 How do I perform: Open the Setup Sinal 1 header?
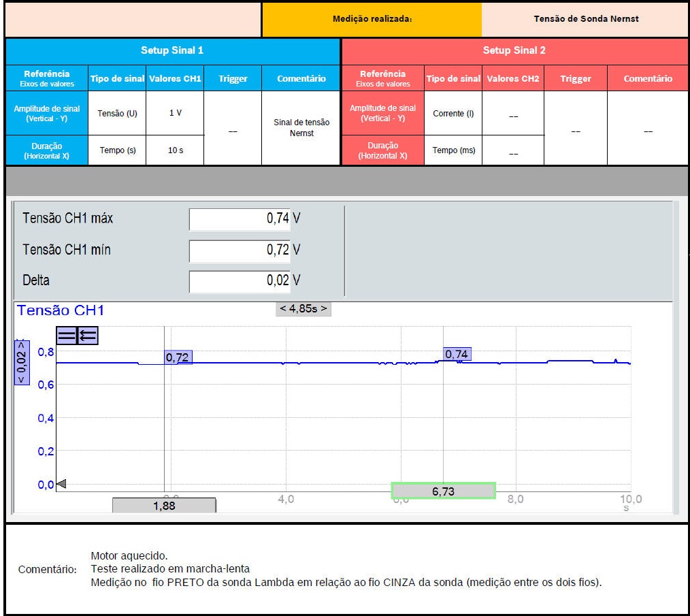[x=172, y=50]
